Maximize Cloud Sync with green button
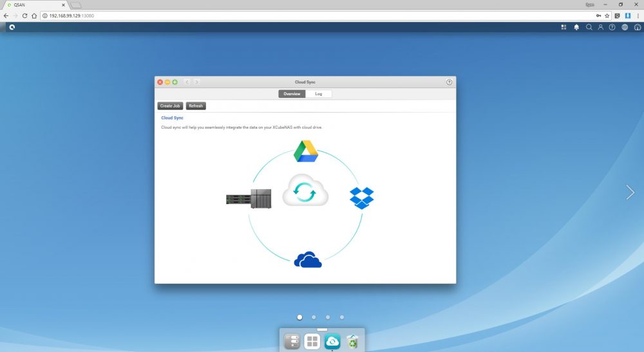Viewport: 644px width, 352px height. [x=175, y=82]
